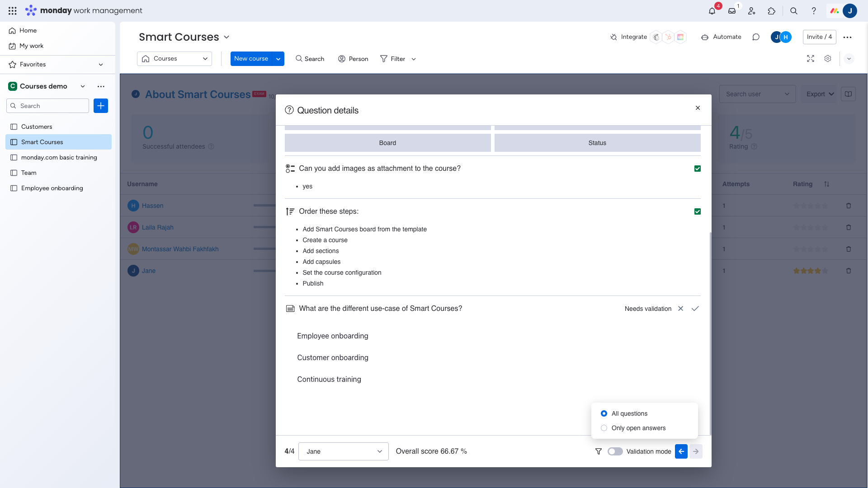Open the board view settings gear

(828, 59)
